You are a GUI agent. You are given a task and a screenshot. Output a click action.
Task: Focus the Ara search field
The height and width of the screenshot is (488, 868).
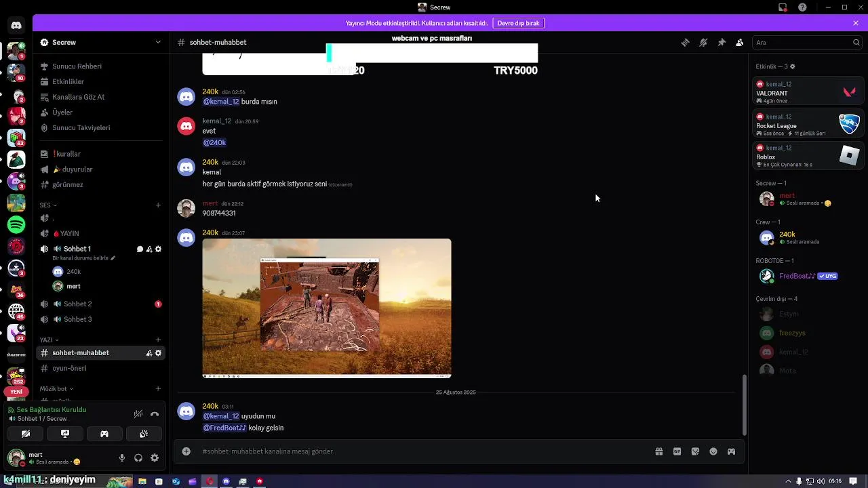pos(807,42)
